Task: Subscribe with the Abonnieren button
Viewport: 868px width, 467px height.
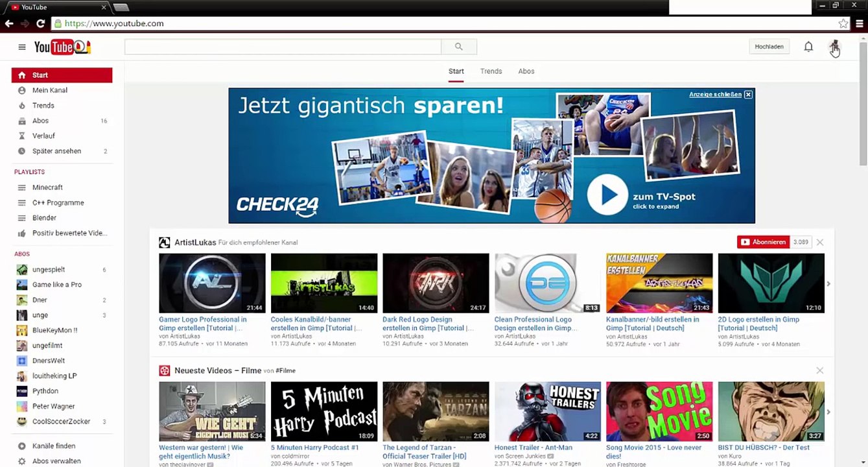Action: [763, 243]
